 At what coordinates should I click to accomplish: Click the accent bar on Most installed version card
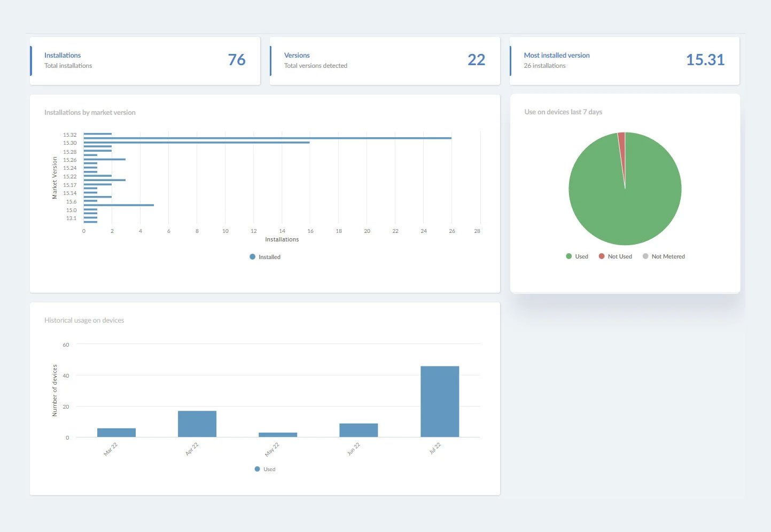511,60
